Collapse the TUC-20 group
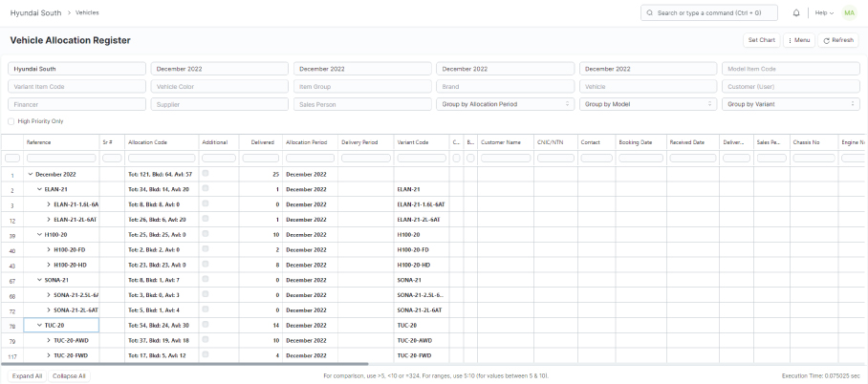This screenshot has height=384, width=868. pyautogui.click(x=39, y=326)
